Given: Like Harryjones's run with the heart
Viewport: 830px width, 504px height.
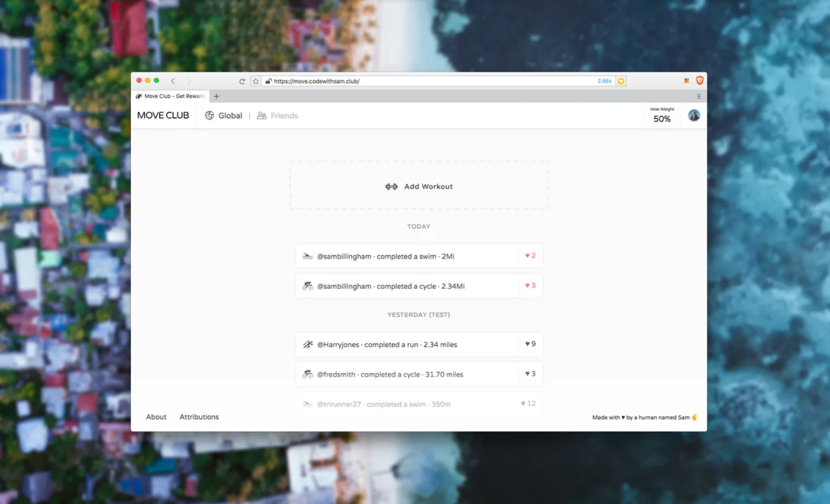Looking at the screenshot, I should point(531,344).
